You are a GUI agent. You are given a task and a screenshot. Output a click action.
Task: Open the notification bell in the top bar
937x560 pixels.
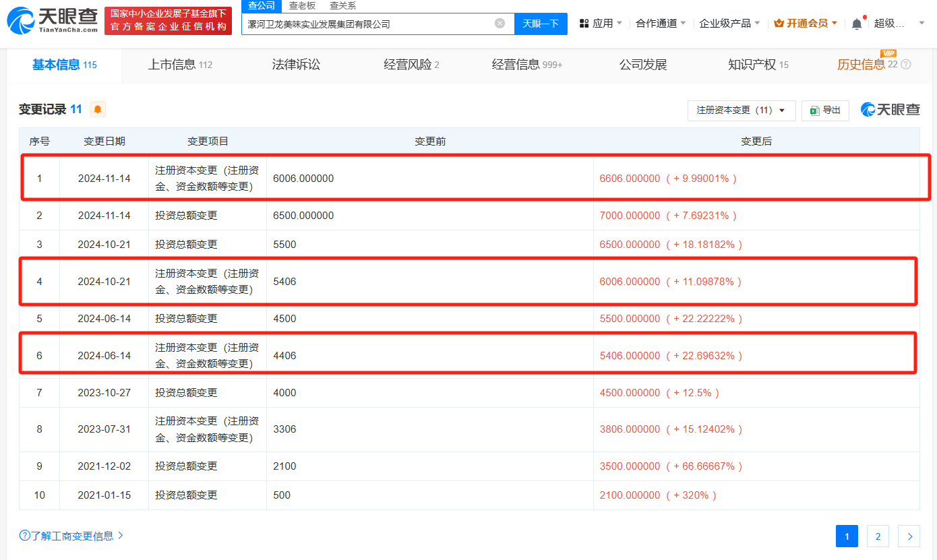point(857,24)
